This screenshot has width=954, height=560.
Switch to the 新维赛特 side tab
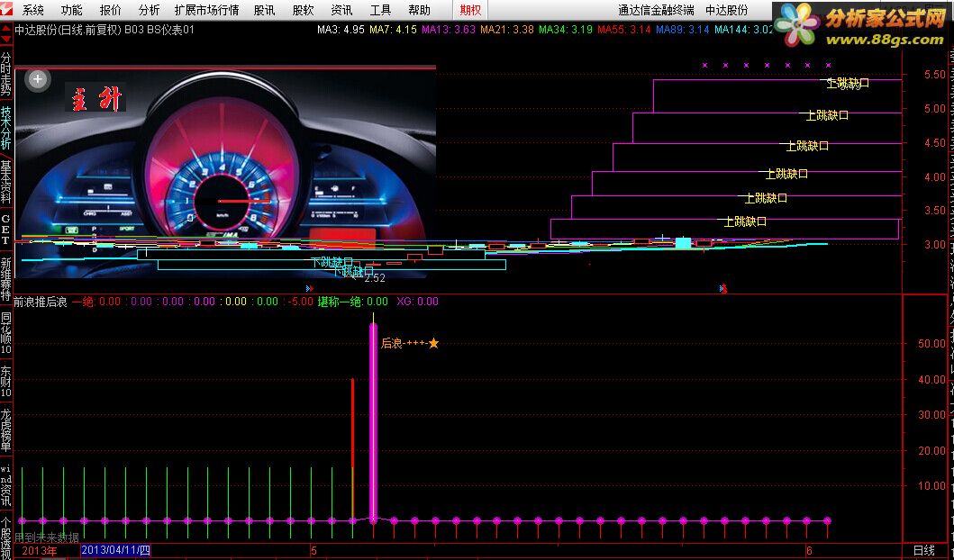coord(6,278)
